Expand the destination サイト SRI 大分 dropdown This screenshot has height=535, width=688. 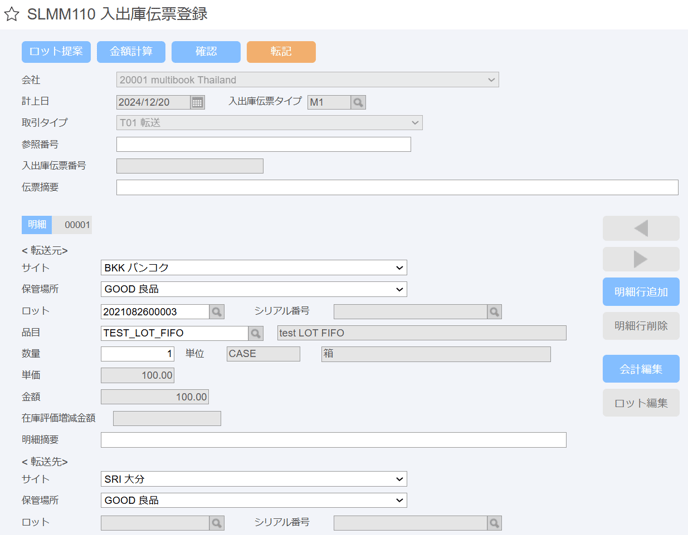[254, 479]
